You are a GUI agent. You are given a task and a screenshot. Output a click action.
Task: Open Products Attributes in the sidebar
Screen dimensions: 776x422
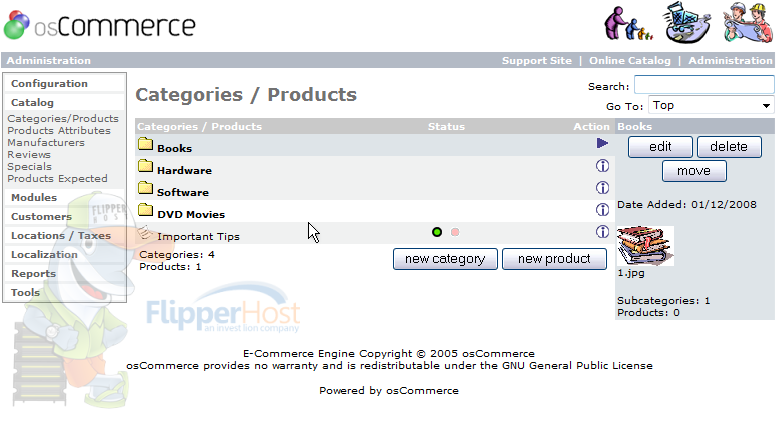tap(59, 131)
